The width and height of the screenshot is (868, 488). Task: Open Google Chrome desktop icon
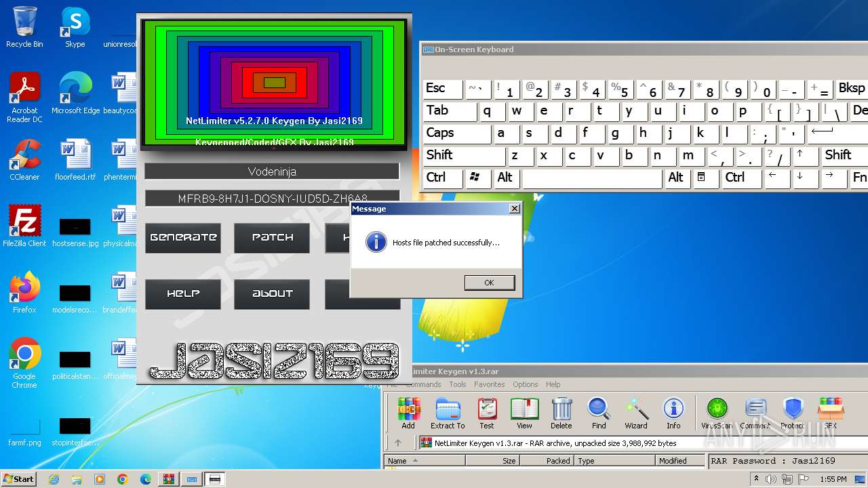(x=24, y=363)
